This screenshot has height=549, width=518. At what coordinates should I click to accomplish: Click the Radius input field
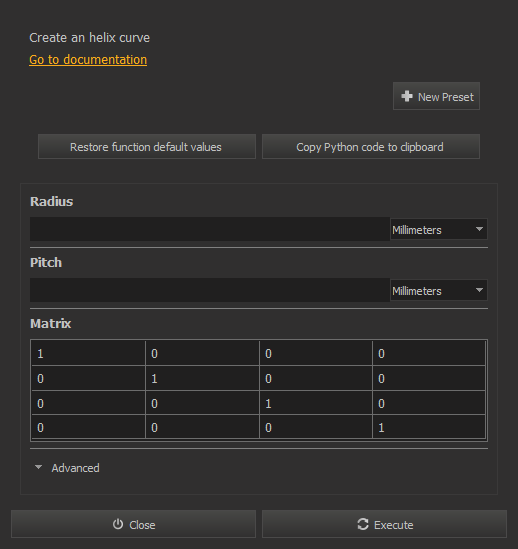[210, 229]
